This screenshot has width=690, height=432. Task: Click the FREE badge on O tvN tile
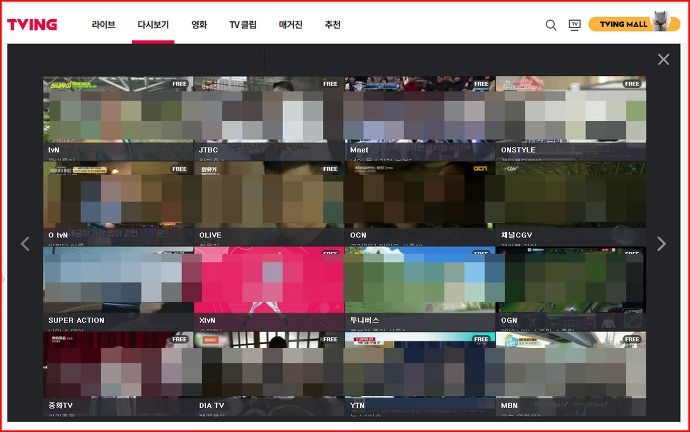(180, 169)
